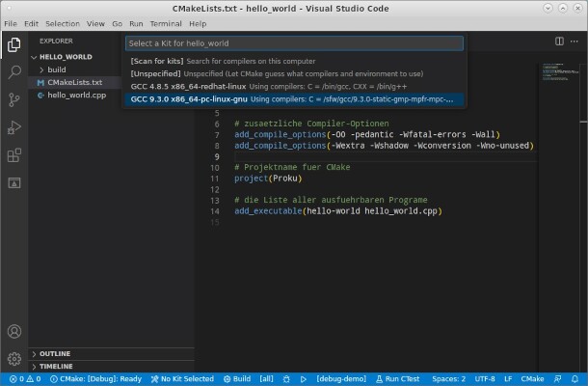Open the Search view icon

[x=13, y=71]
